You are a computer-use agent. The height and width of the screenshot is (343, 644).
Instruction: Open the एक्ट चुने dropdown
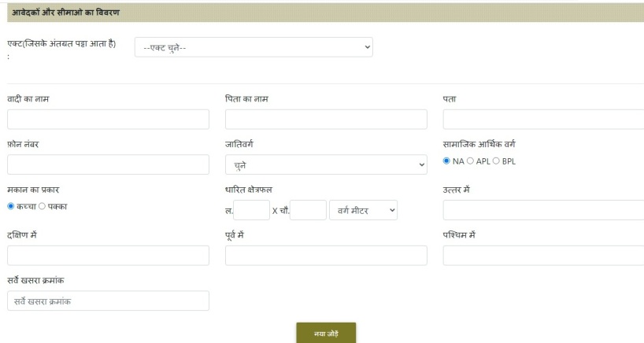coord(254,47)
